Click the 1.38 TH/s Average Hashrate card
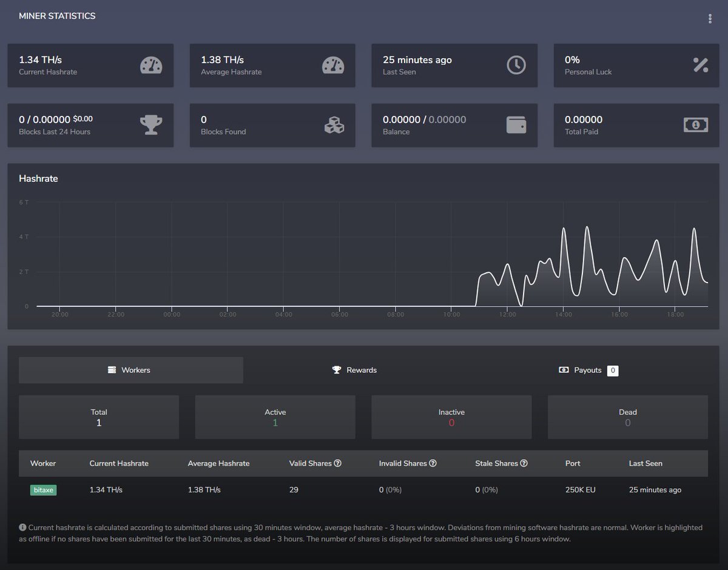Viewport: 728px width, 570px height. coord(272,65)
